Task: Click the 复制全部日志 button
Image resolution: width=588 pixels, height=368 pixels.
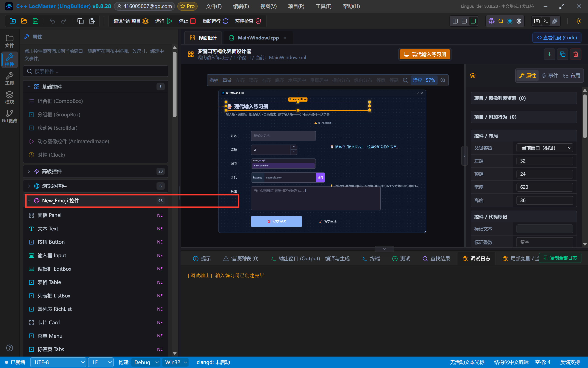Action: point(560,258)
